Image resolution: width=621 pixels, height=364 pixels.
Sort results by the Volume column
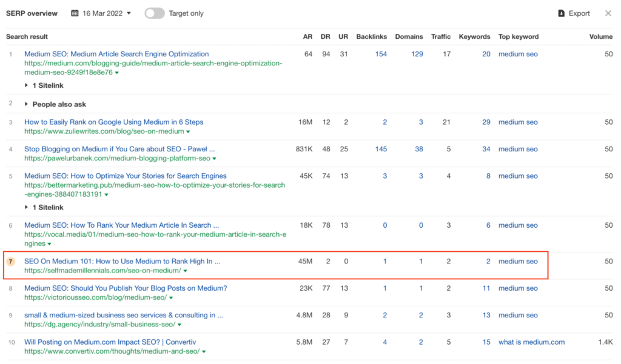(600, 36)
